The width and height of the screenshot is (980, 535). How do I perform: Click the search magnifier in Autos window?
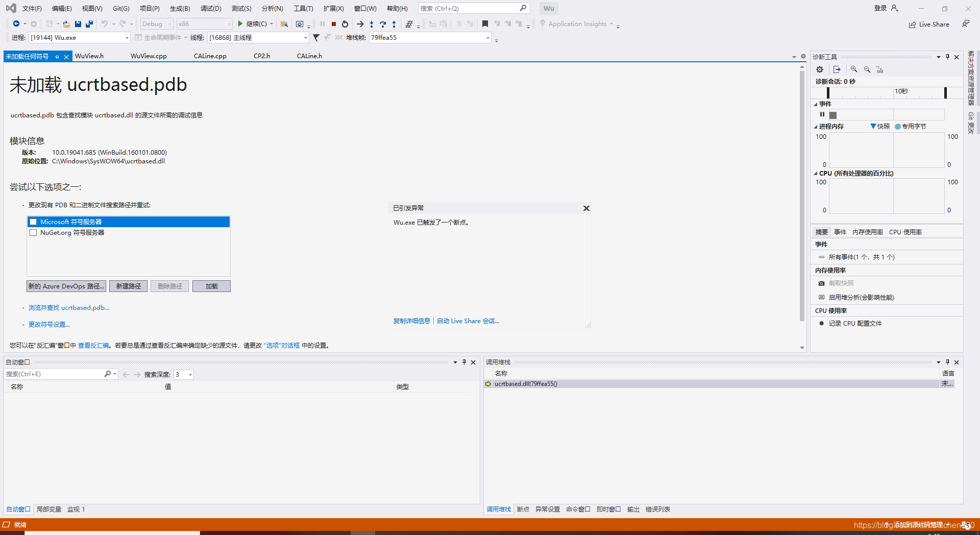108,374
